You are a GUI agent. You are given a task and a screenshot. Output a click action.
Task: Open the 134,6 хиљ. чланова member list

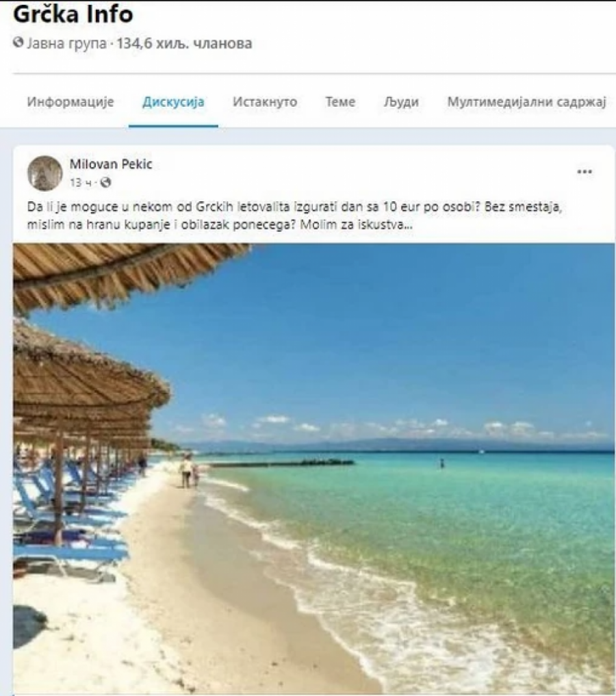184,44
